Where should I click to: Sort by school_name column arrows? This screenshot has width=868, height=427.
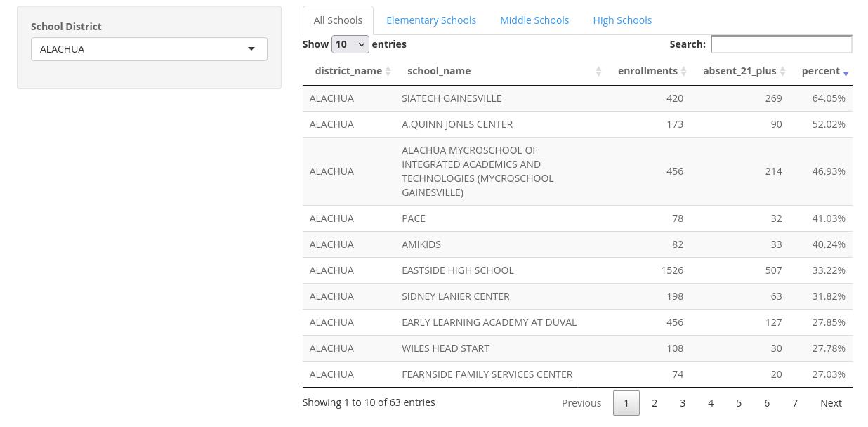click(x=598, y=72)
